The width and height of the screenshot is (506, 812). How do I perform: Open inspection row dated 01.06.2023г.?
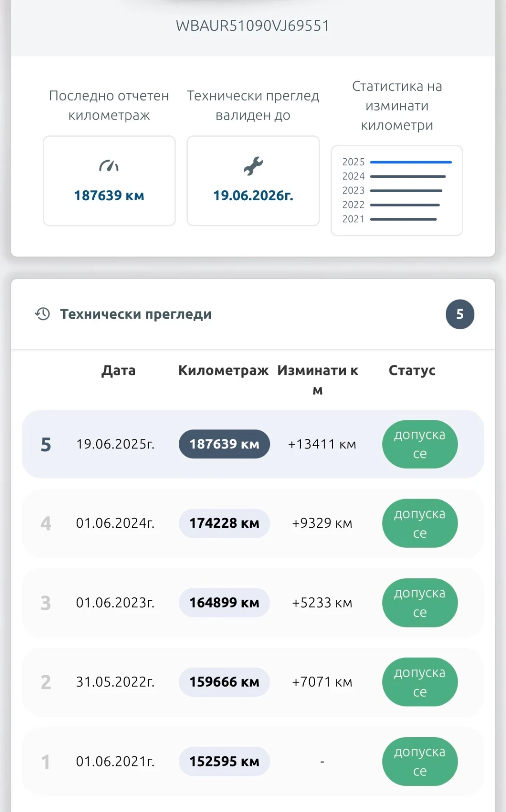click(115, 603)
